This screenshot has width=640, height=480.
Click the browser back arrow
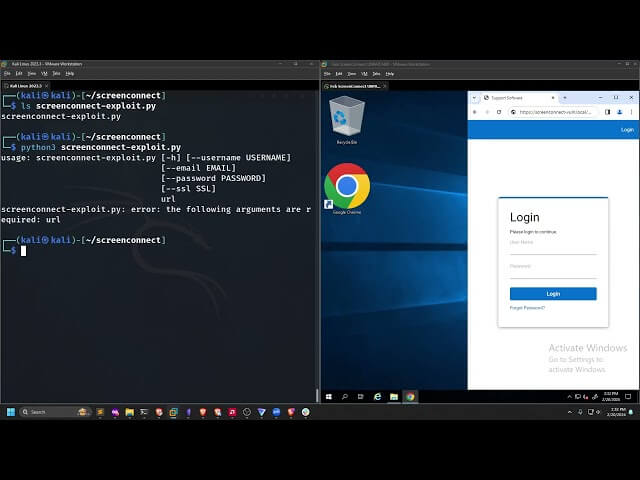[x=476, y=112]
